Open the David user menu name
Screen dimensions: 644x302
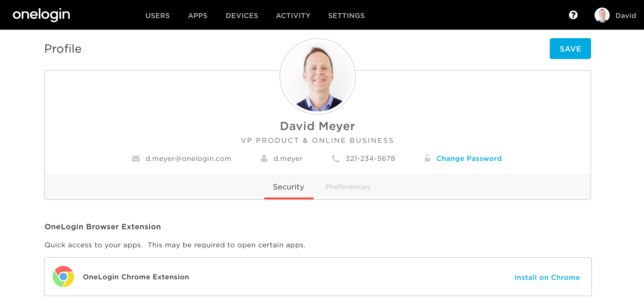[625, 15]
